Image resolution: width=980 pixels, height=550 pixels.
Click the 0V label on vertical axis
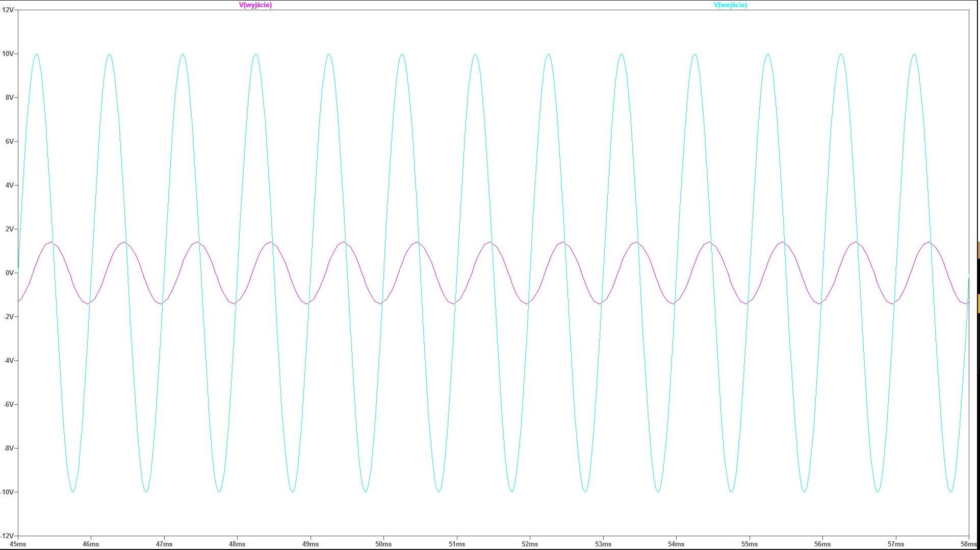click(x=9, y=273)
